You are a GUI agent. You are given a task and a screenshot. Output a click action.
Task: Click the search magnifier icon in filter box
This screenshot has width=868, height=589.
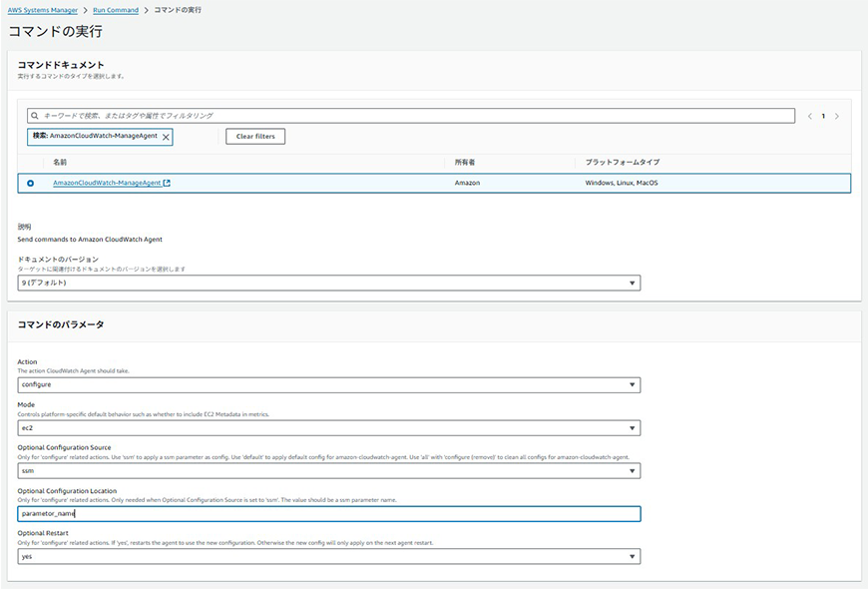point(34,116)
